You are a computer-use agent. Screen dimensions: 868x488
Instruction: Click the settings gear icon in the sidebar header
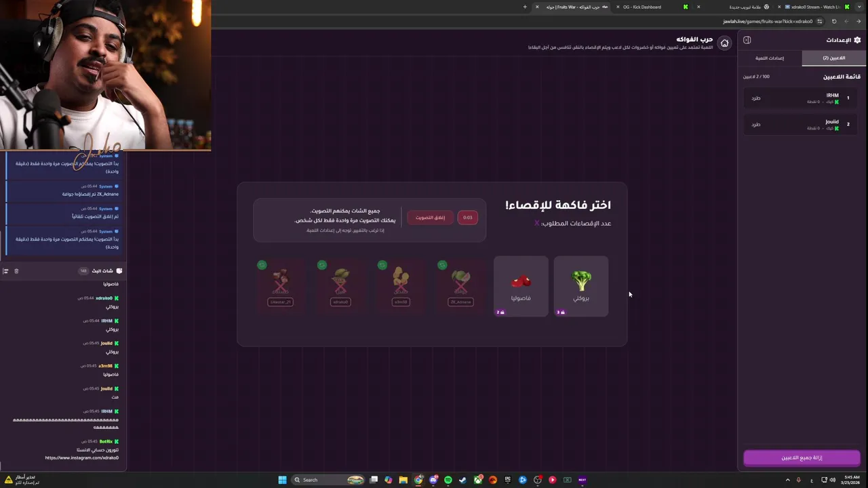pos(857,40)
